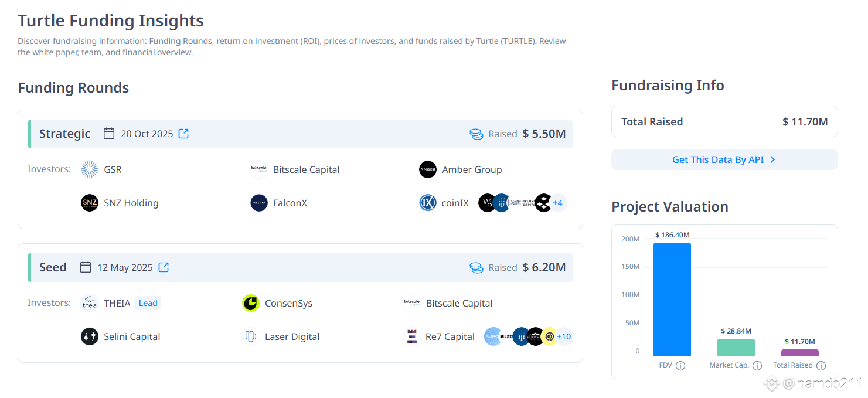Click the Market Cap. info icon
Image resolution: width=868 pixels, height=398 pixels.
point(757,365)
